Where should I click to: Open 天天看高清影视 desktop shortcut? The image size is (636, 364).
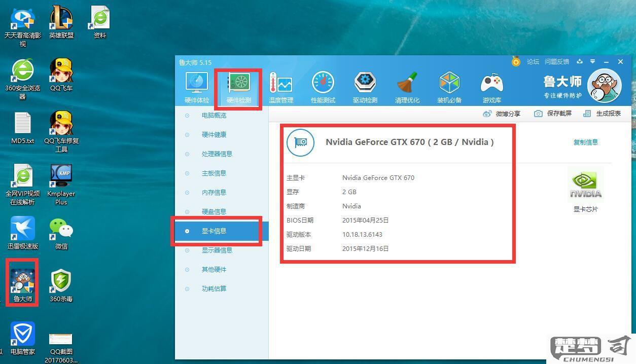coord(23,27)
